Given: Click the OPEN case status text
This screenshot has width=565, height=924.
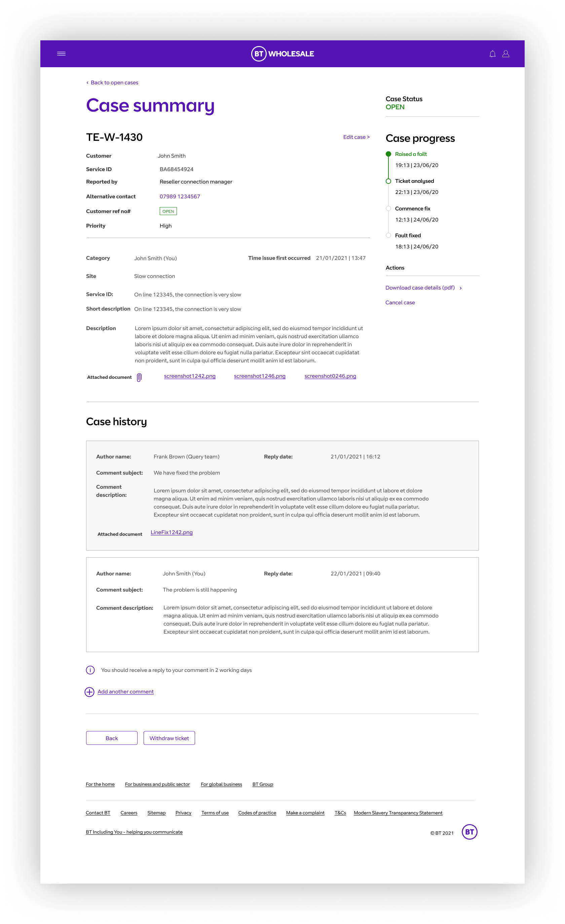Looking at the screenshot, I should click(395, 107).
